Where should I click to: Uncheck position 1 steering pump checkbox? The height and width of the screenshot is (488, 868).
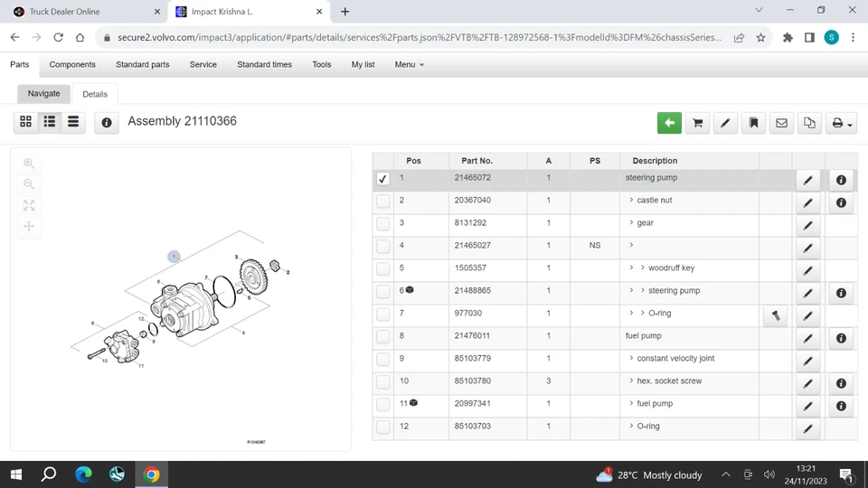coord(382,179)
